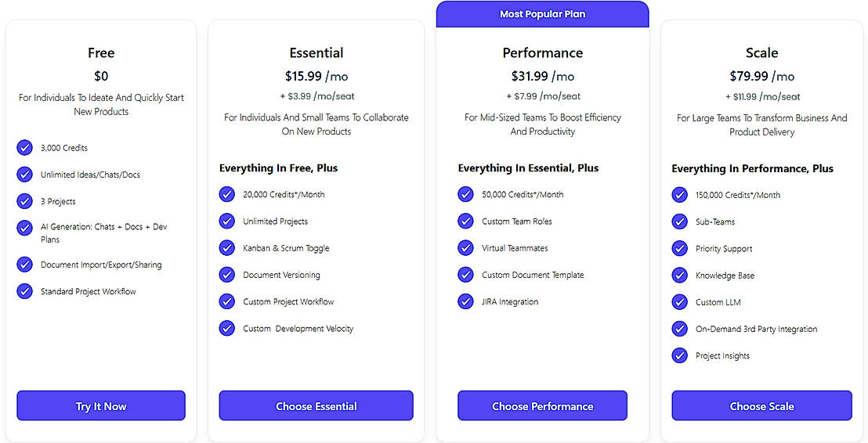
Task: Click checkmark icon beside Custom LLM
Action: coord(680,301)
